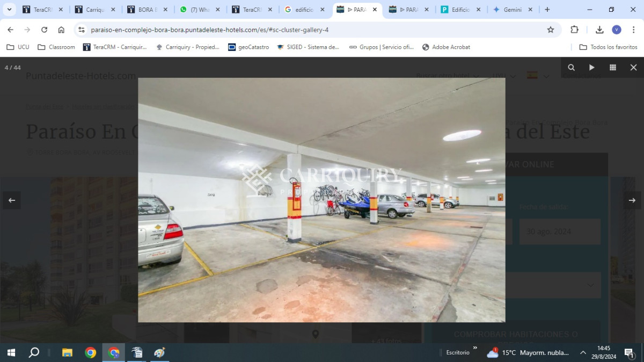The height and width of the screenshot is (362, 644).
Task: Open the Windows notification center
Action: (x=630, y=352)
